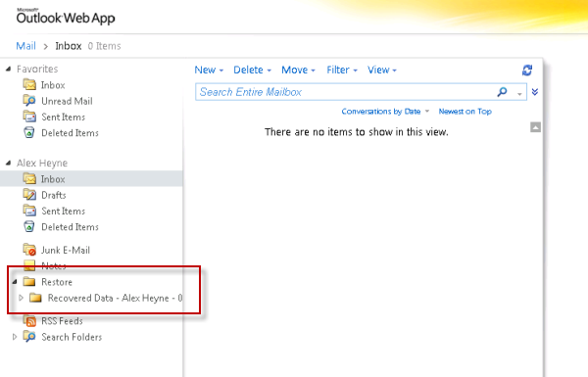Select Junk E-Mail folder label
This screenshot has height=377, width=588.
point(66,250)
